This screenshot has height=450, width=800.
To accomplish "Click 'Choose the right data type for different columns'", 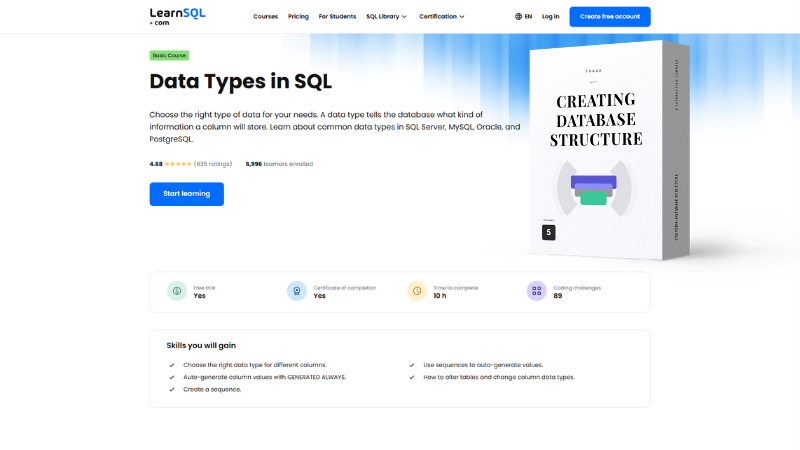I will [x=255, y=365].
